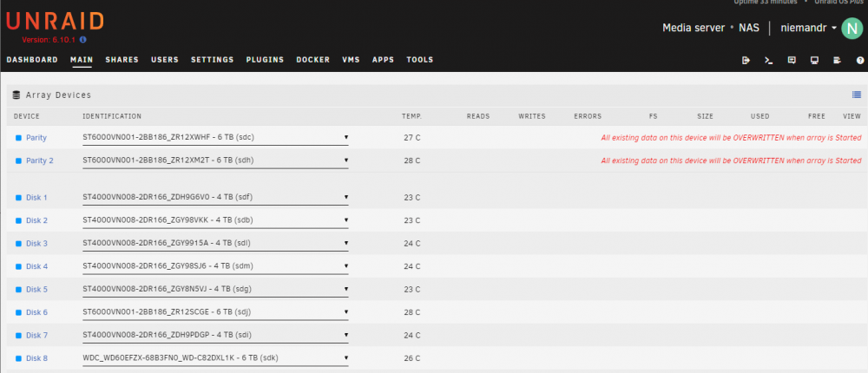Click the UNRAID logo

(x=55, y=23)
